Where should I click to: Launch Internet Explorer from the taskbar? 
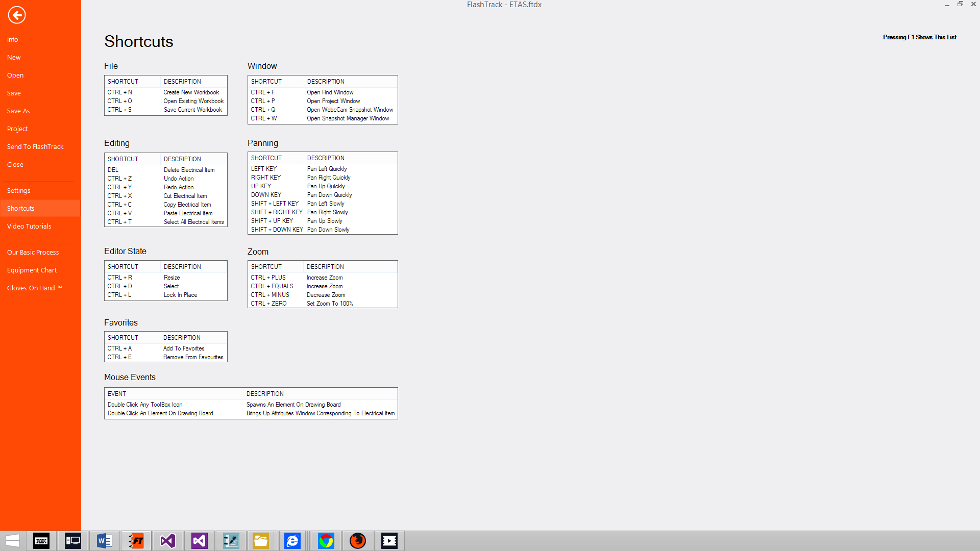coord(292,541)
